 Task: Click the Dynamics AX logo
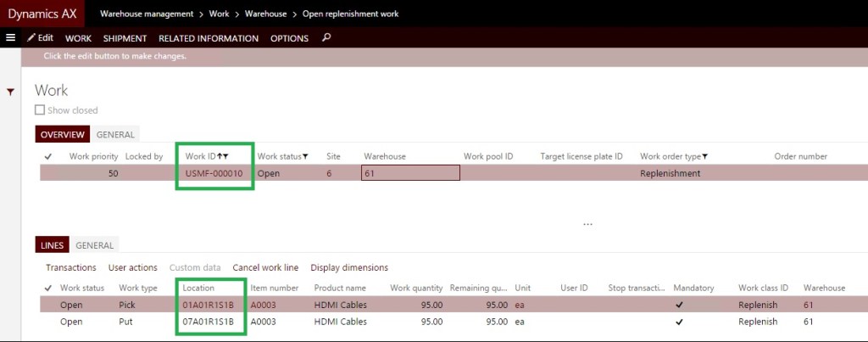coord(42,14)
